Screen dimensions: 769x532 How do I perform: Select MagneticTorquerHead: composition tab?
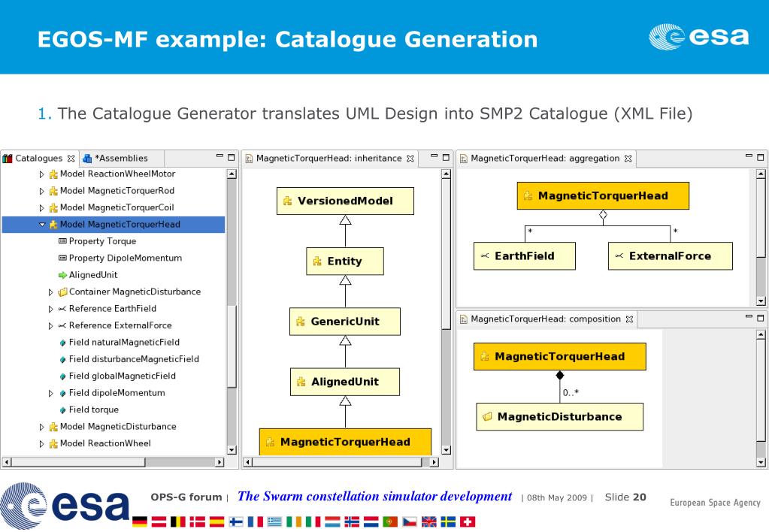tap(546, 319)
